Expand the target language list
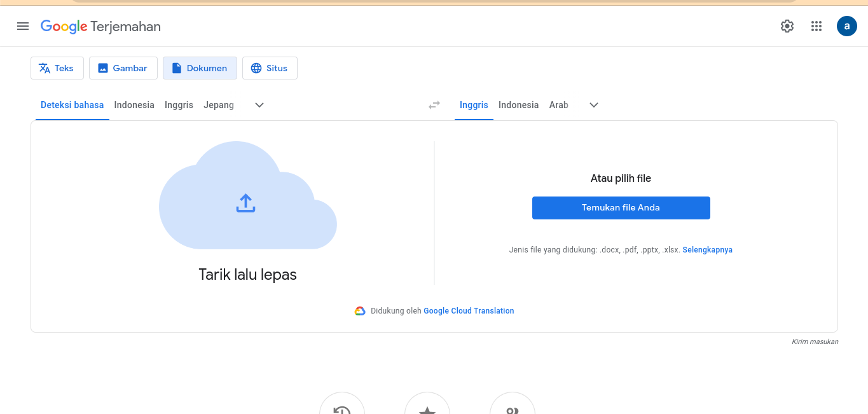Screen dimensions: 868x414 (x=594, y=105)
